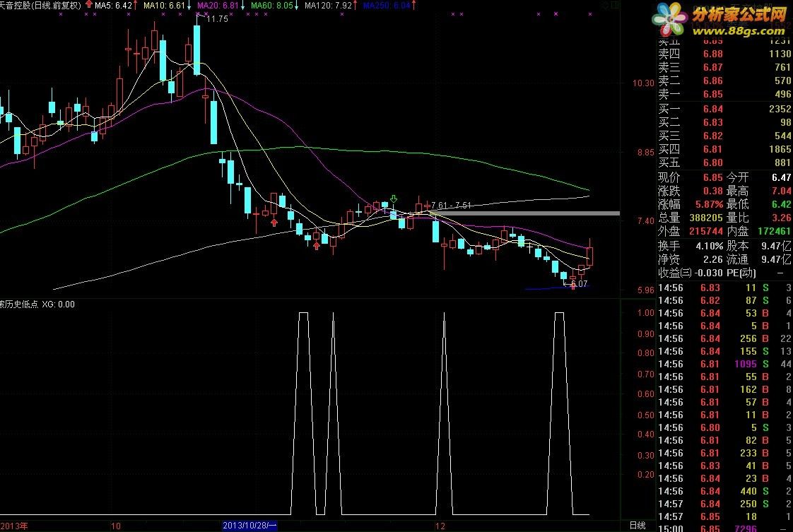Click the 最高 7.04 value
The width and height of the screenshot is (793, 532).
click(x=782, y=191)
